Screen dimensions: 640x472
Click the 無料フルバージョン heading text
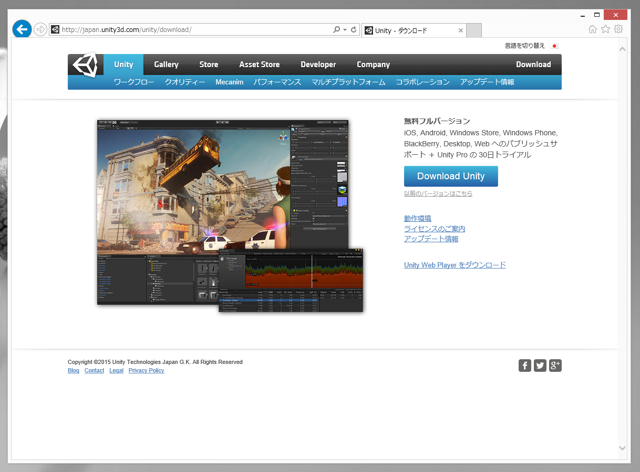[x=437, y=121]
